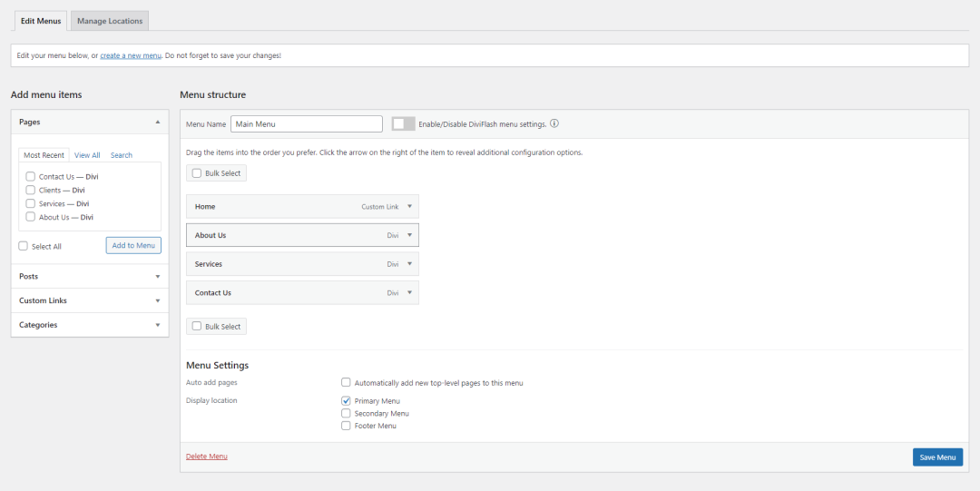Expand the Home menu item arrow
The image size is (980, 491).
[x=409, y=206]
